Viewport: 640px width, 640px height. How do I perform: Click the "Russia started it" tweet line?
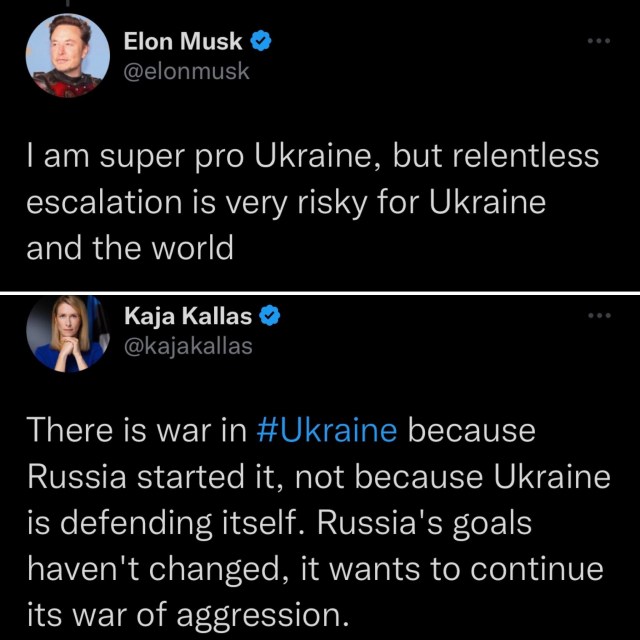pos(318,477)
